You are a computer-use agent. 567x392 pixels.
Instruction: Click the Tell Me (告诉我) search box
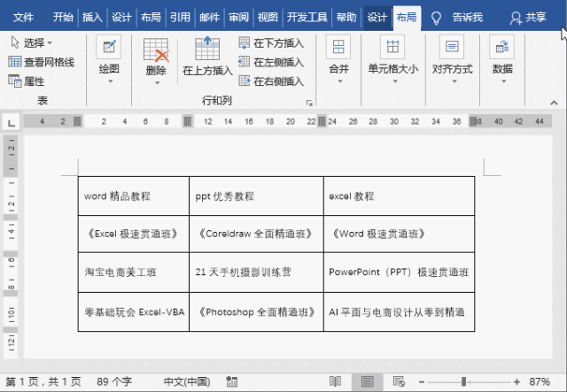(467, 18)
